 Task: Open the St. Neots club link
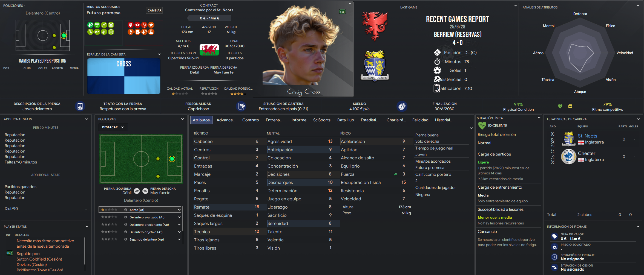[587, 136]
